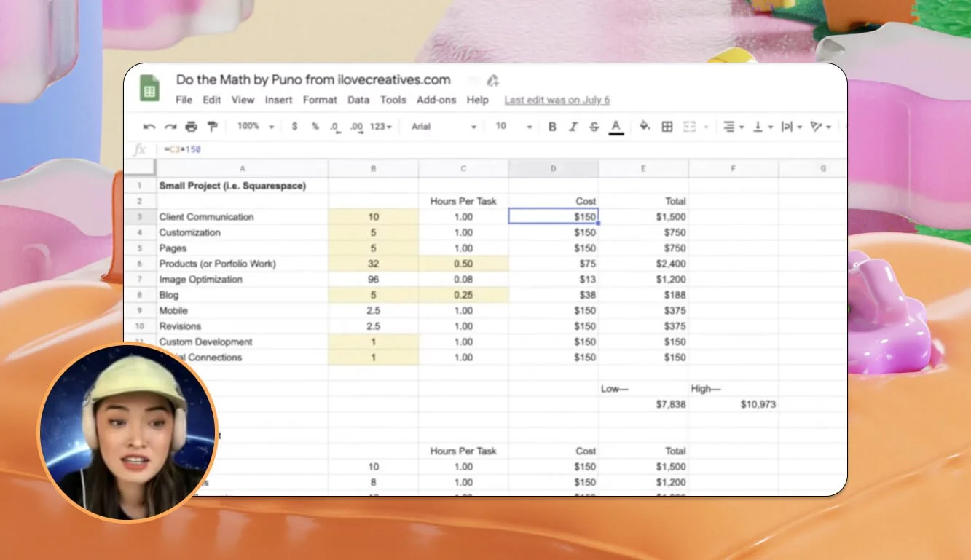The image size is (971, 560).
Task: Click the Merge cells icon
Action: 689,127
